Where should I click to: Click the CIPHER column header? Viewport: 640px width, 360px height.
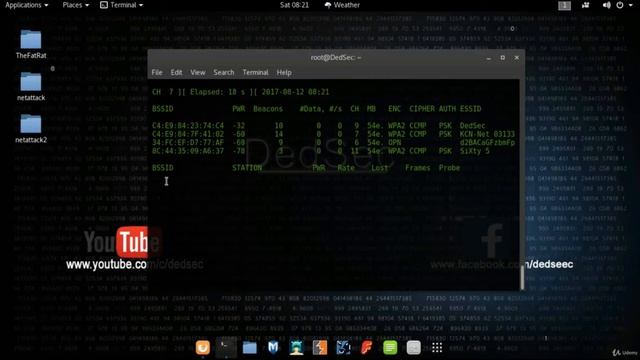tap(422, 109)
